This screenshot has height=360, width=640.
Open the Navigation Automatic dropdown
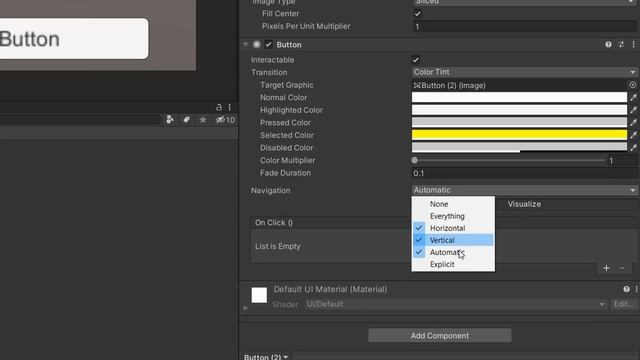(524, 190)
